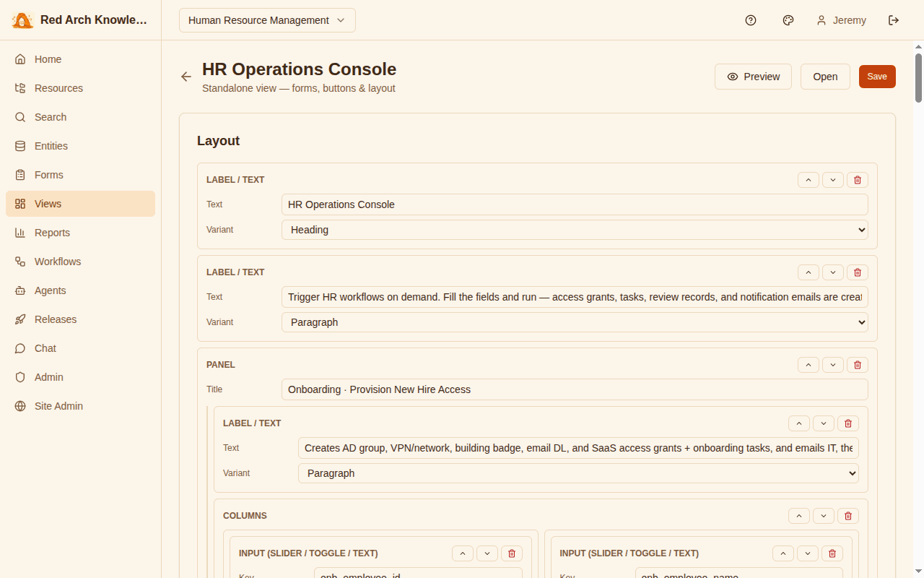Click the logout icon in top bar

[x=894, y=20]
